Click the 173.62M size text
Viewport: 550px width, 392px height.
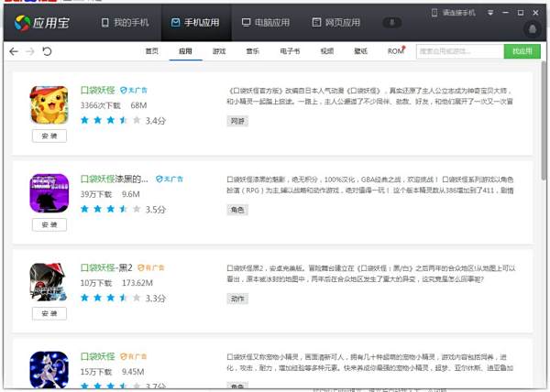[137, 283]
